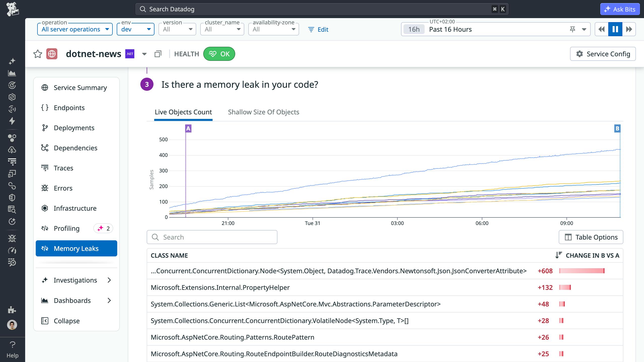This screenshot has width=644, height=362.
Task: Select the Watchdog magnifier icon in the sidebar
Action: click(x=12, y=262)
